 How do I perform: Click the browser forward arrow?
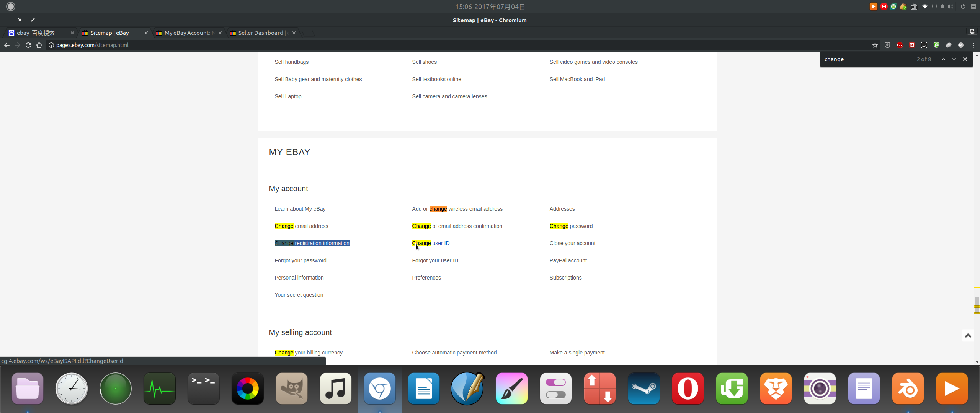pyautogui.click(x=18, y=45)
